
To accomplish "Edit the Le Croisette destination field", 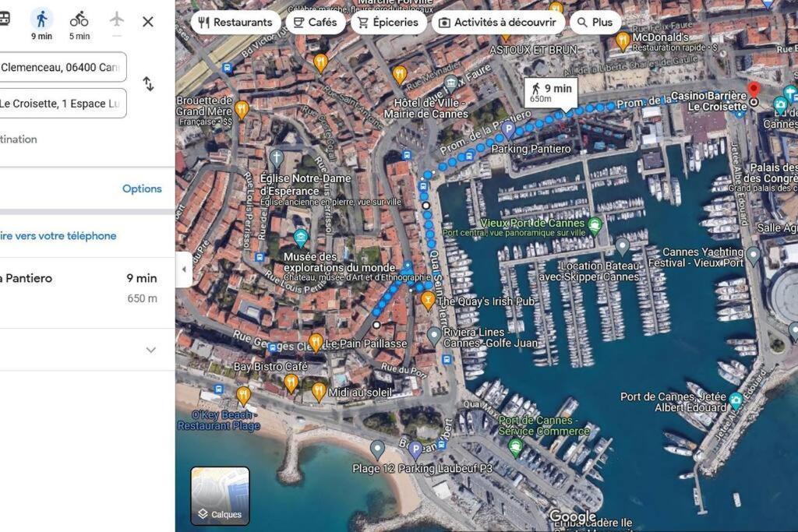I will (62, 104).
